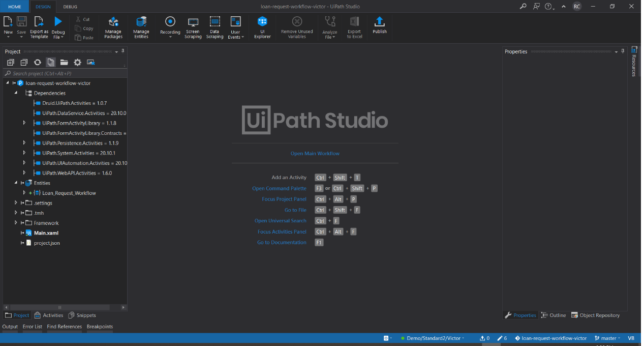Open the search magnifier in title bar
The width and height of the screenshot is (644, 346).
pos(523,6)
